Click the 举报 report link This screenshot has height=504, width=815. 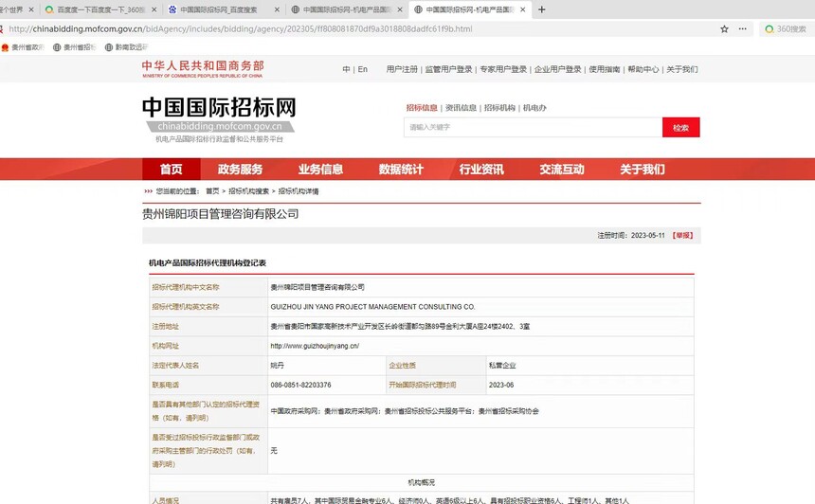[x=683, y=235]
